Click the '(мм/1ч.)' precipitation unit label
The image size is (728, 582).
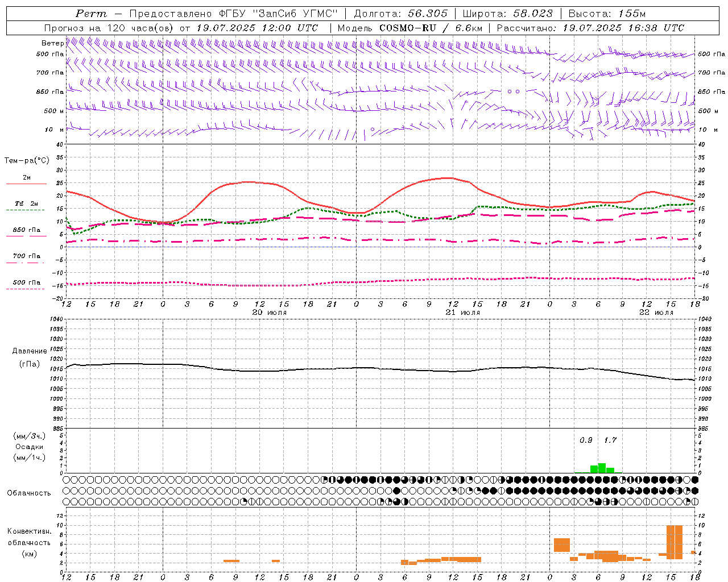(30, 458)
